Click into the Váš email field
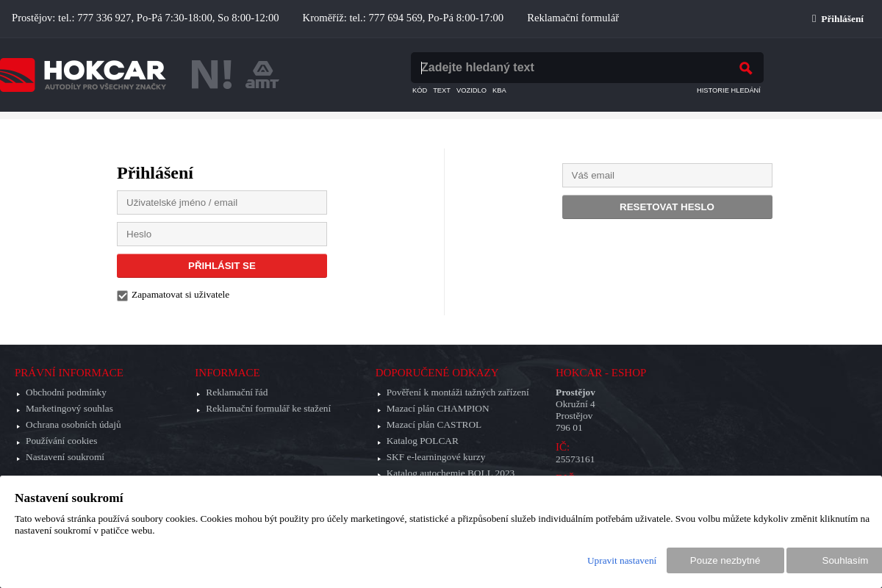882x588 pixels. [x=667, y=175]
